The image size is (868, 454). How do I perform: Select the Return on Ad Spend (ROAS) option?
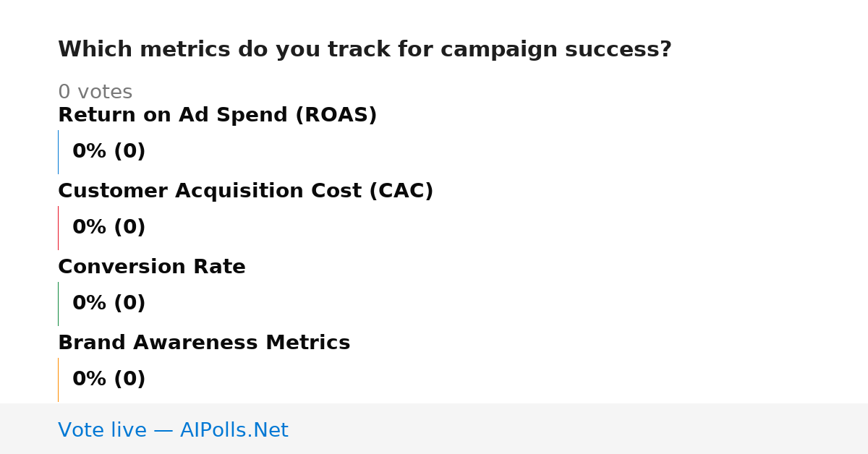[217, 115]
